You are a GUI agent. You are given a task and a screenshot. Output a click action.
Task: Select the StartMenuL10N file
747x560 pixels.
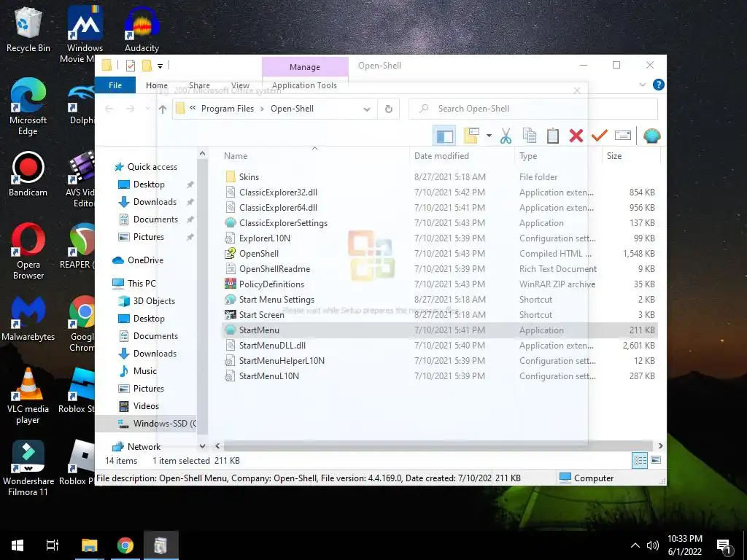[x=269, y=376]
